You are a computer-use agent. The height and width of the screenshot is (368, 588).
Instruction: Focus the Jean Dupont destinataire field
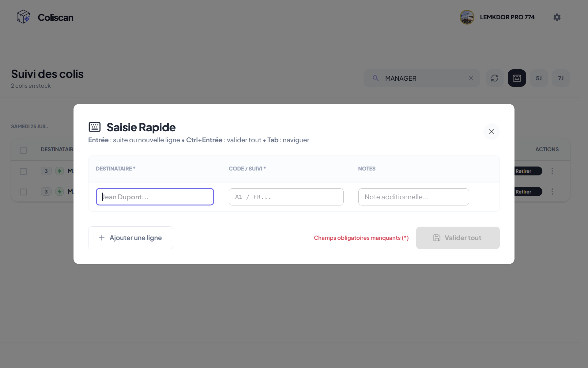coord(155,197)
